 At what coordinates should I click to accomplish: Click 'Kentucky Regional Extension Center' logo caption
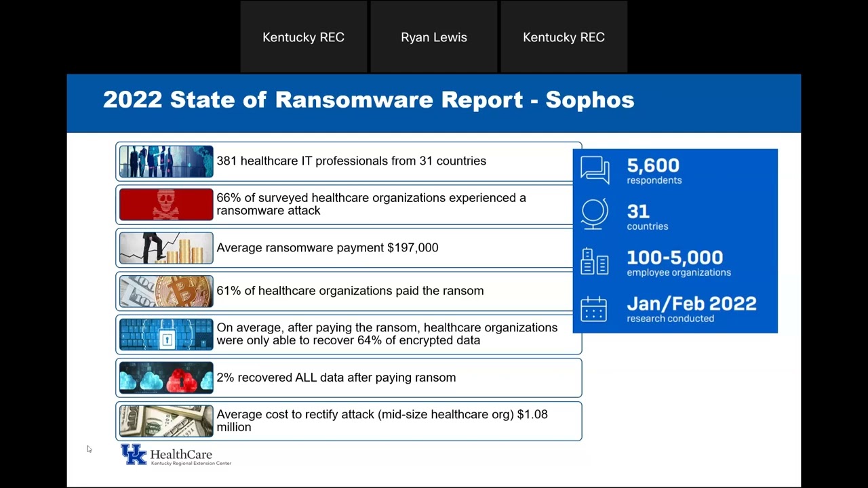click(191, 464)
